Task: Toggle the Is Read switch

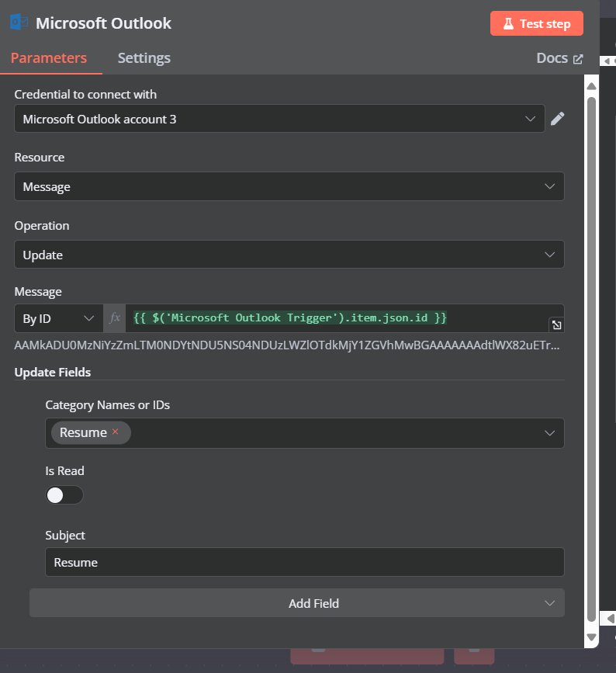Action: click(64, 495)
